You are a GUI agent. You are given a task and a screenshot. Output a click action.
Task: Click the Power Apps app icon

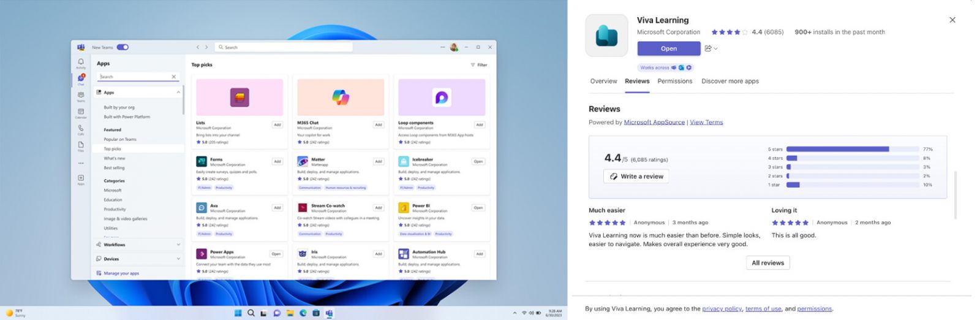point(202,254)
